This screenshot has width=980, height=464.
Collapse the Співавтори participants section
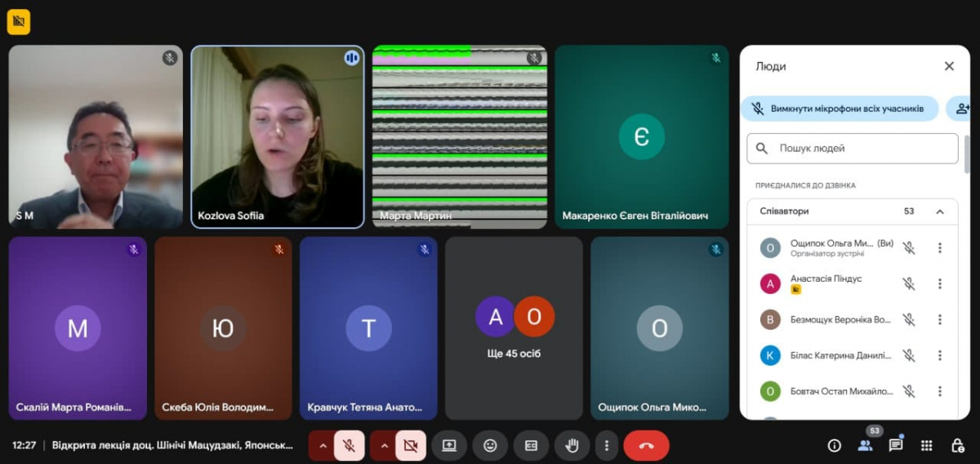click(940, 212)
